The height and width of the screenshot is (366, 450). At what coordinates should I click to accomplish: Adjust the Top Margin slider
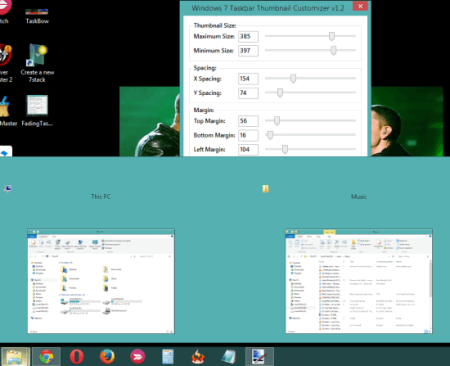(277, 121)
